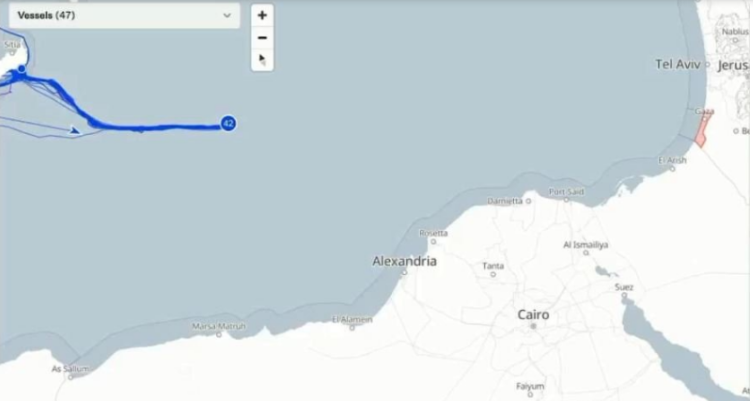Reset map bearing with compass arrow button
The width and height of the screenshot is (753, 401).
coord(262,60)
